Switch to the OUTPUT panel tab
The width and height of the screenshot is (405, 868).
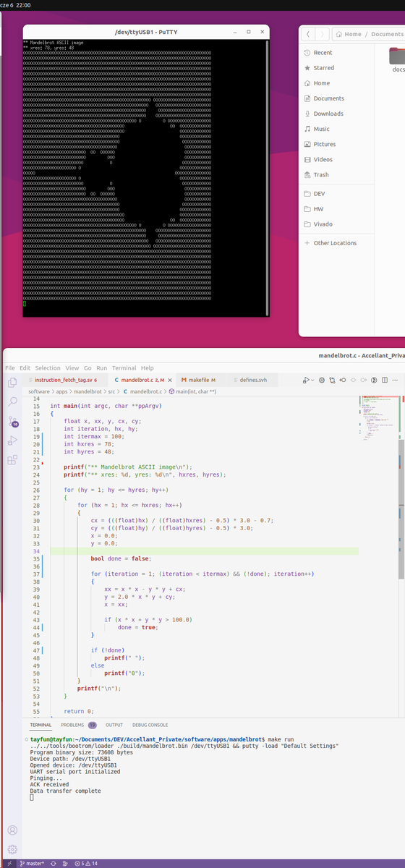tap(114, 725)
